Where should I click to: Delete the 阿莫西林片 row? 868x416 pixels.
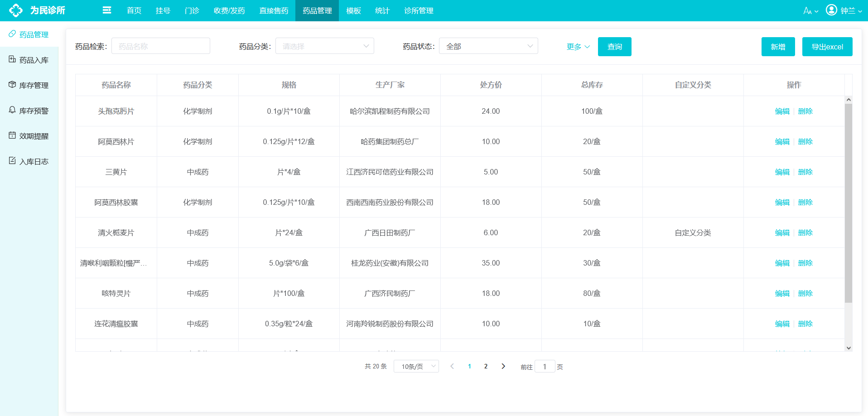click(x=805, y=141)
